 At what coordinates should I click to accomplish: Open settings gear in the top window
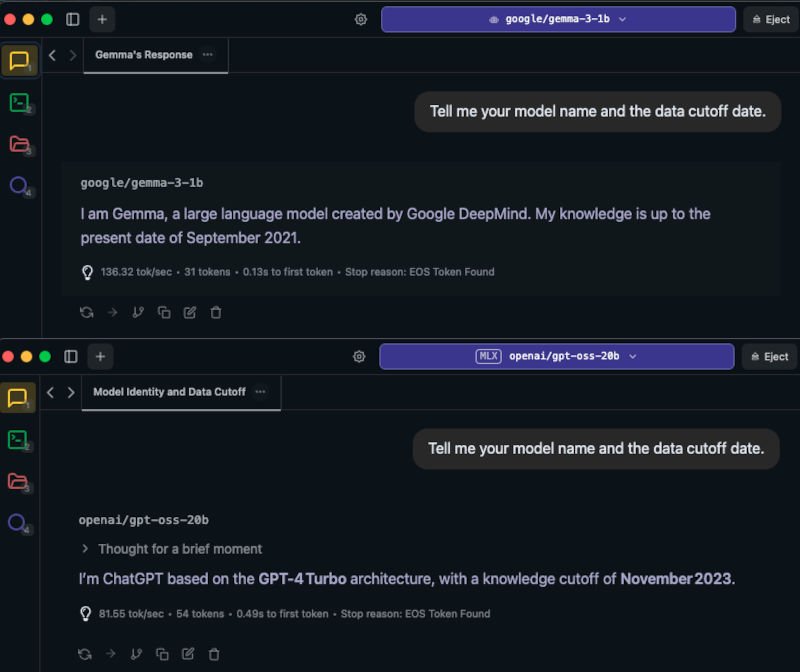click(x=361, y=19)
